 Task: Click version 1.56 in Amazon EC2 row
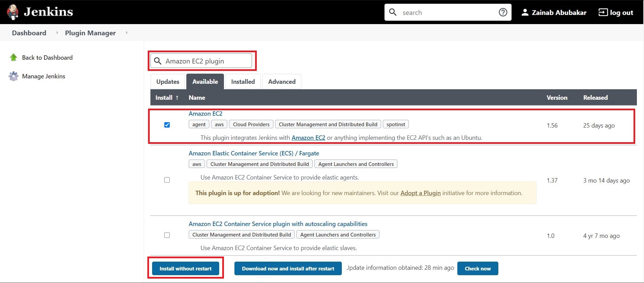tap(552, 126)
